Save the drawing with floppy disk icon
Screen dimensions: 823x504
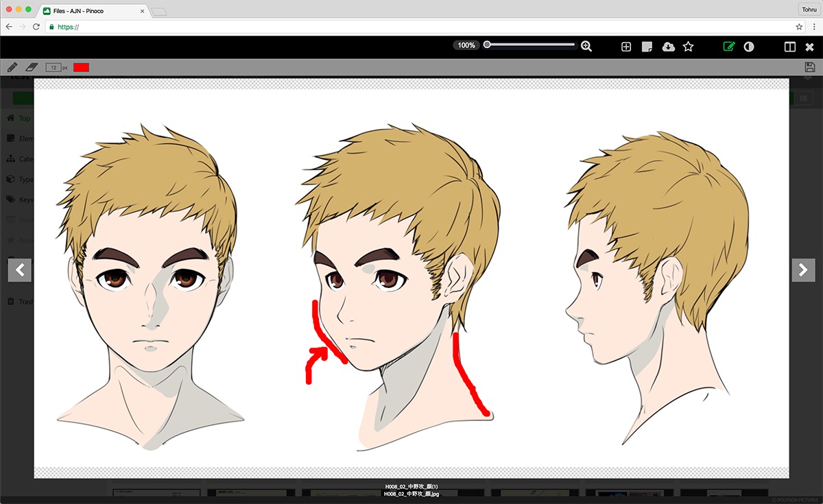coord(810,67)
